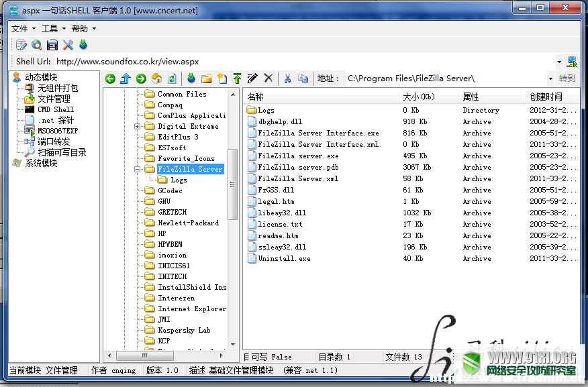
Task: Open the CMD Shell module
Action: tap(56, 109)
